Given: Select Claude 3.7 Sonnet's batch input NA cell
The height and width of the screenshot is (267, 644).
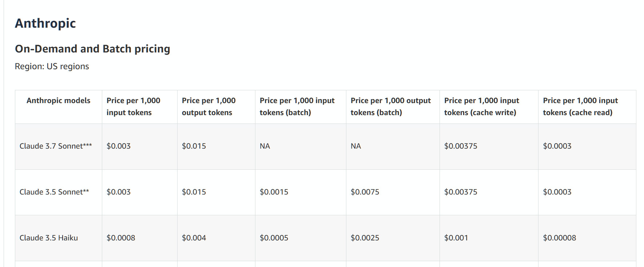Looking at the screenshot, I should 265,146.
